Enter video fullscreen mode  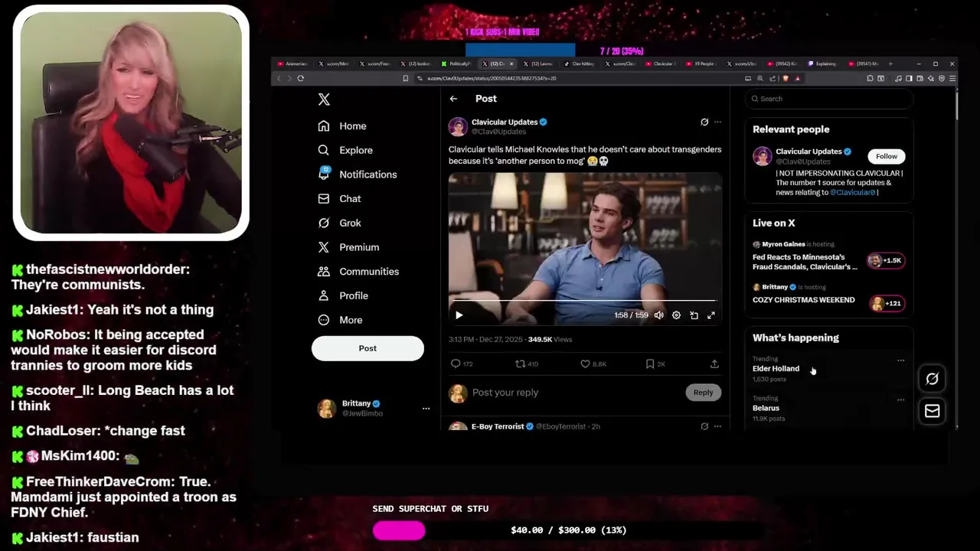(x=711, y=315)
